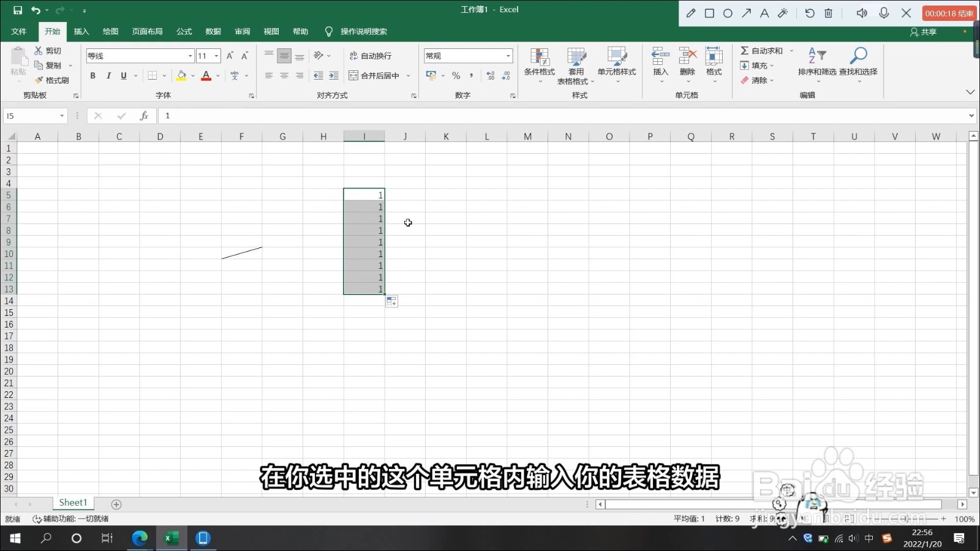This screenshot has width=980, height=551.
Task: Toggle Italic formatting
Action: [x=108, y=75]
